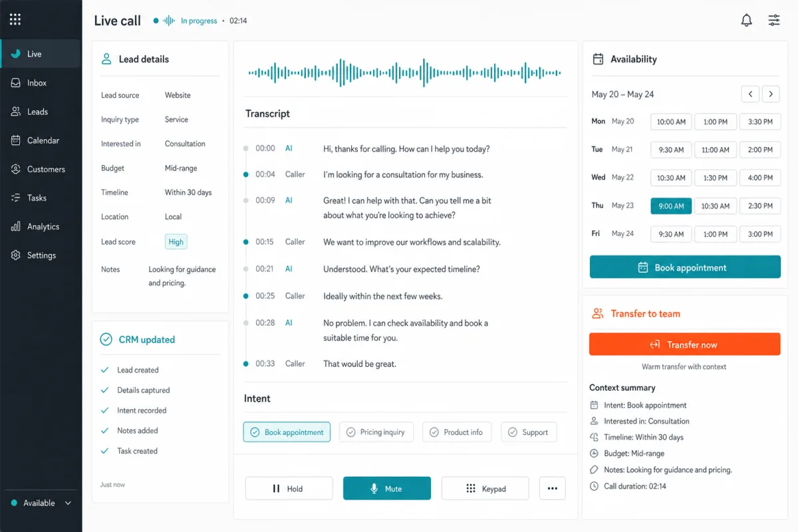Open more call options ellipsis

pos(552,488)
